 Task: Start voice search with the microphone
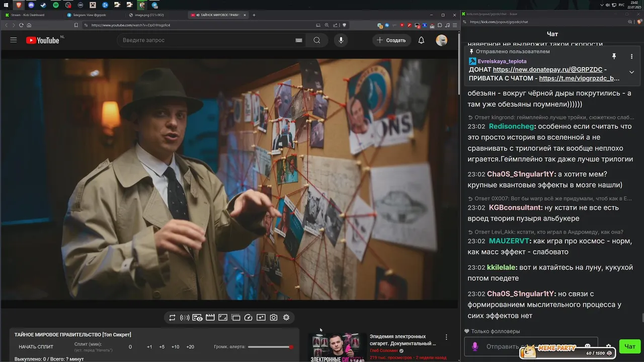click(x=341, y=40)
